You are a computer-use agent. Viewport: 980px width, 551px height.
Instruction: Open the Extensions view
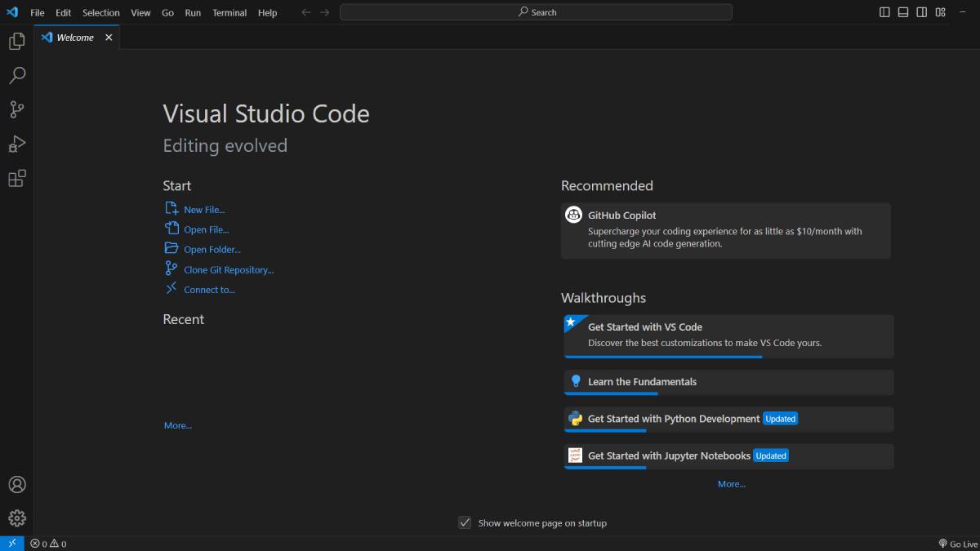[16, 179]
